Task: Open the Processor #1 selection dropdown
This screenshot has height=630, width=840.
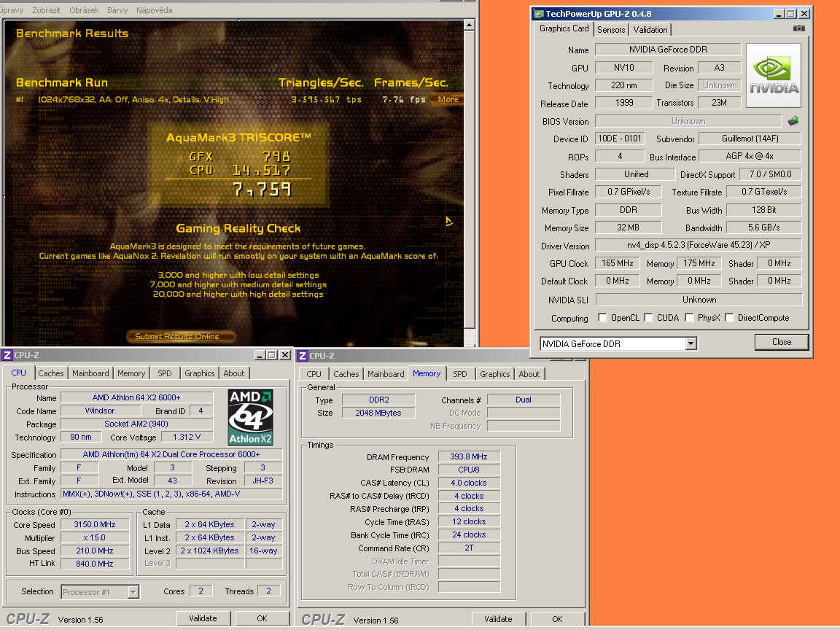Action: (x=133, y=592)
